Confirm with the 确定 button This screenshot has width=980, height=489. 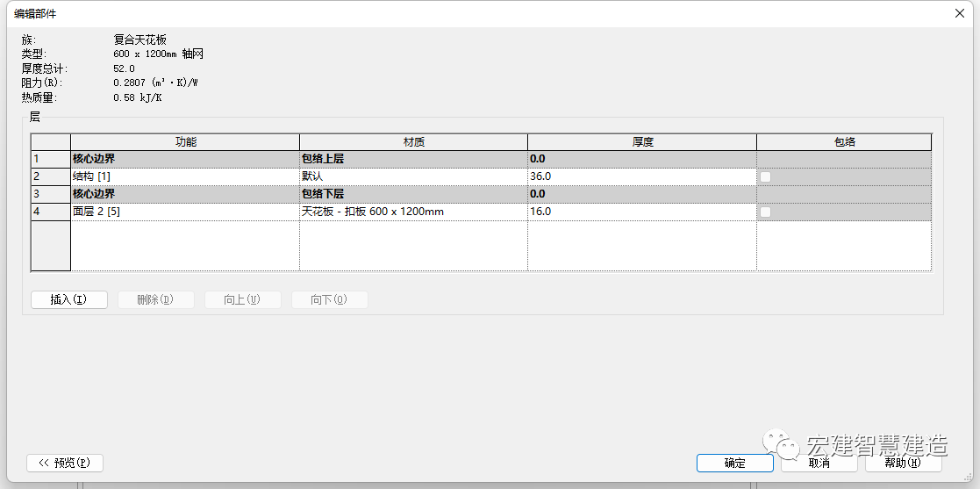tap(735, 463)
